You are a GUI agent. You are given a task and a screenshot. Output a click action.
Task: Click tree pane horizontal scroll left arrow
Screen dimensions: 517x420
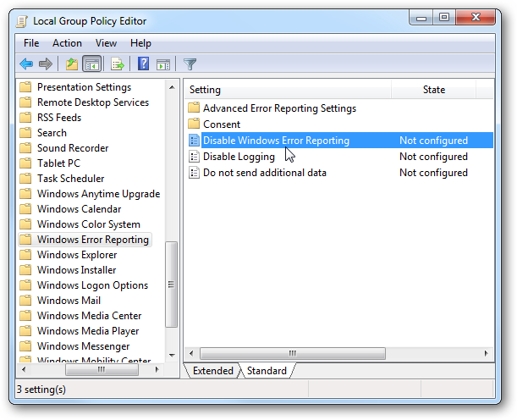(x=24, y=369)
